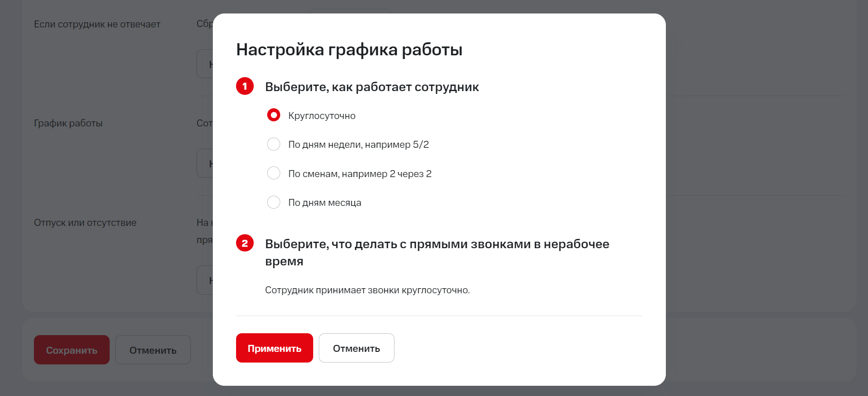
Task: Click the Отпуск или отсутствие label
Action: click(85, 223)
